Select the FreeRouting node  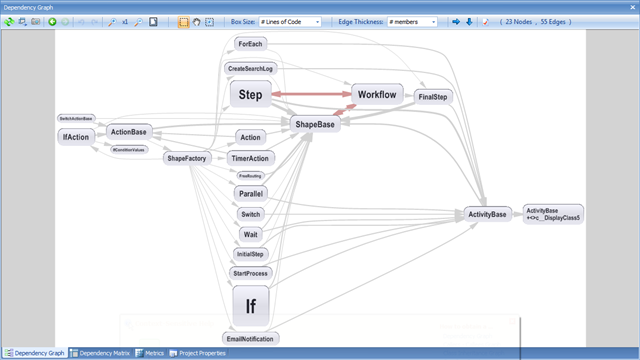click(x=250, y=176)
